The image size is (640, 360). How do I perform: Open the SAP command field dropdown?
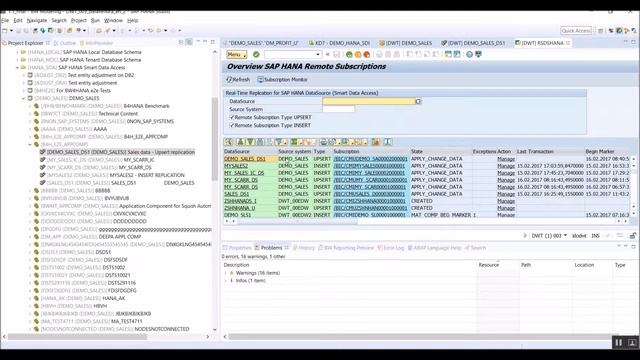[x=318, y=54]
